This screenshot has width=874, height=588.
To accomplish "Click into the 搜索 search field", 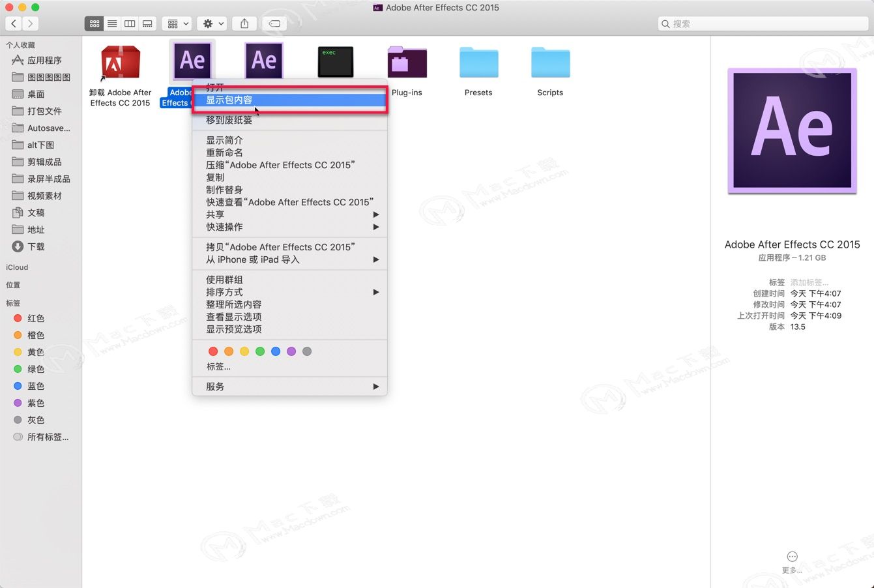I will (x=763, y=23).
